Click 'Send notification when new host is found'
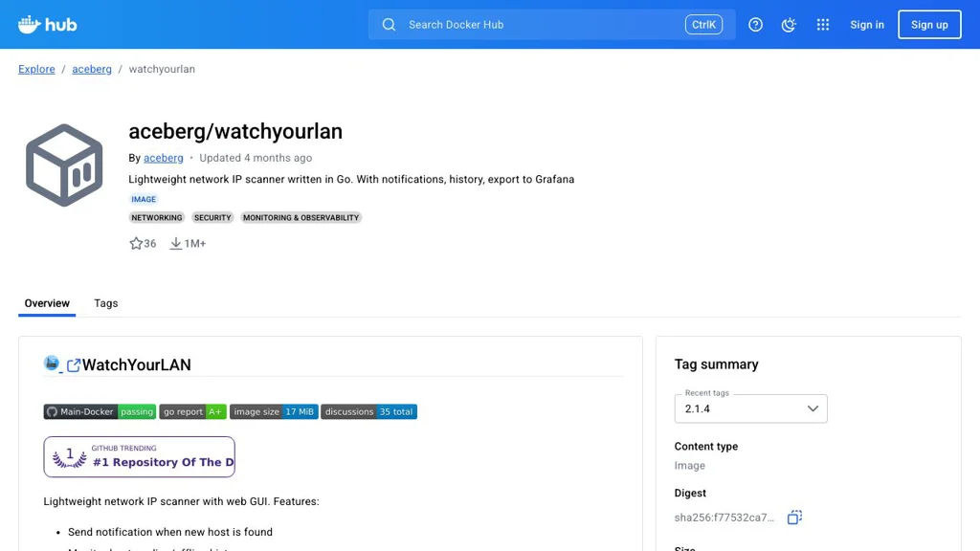This screenshot has width=980, height=551. tap(170, 532)
